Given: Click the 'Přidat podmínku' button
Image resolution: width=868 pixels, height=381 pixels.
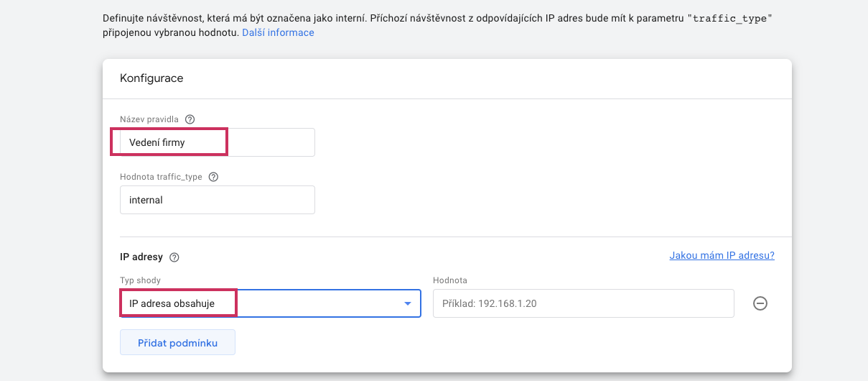Looking at the screenshot, I should (x=178, y=343).
